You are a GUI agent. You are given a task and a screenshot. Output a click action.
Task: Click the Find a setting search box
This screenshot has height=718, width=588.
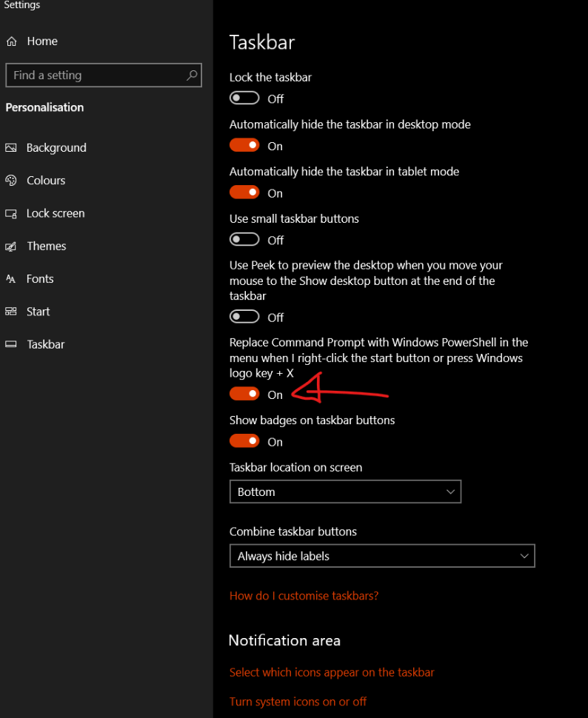[x=104, y=75]
